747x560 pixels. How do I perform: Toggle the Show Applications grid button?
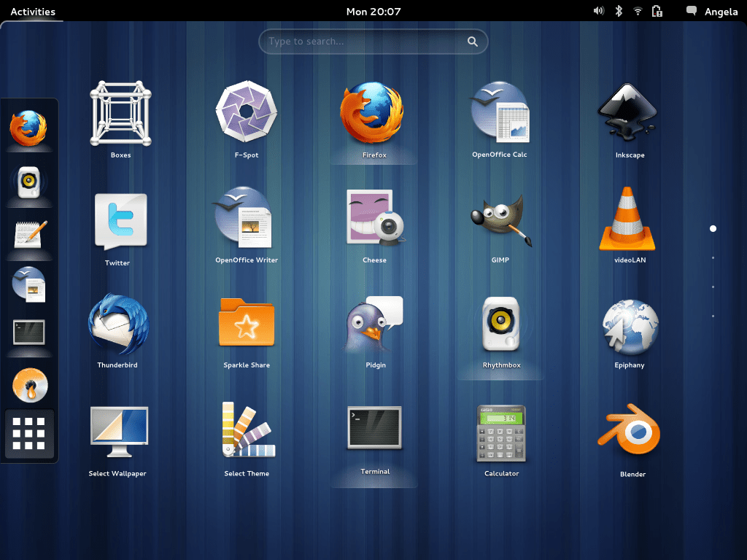click(x=29, y=433)
